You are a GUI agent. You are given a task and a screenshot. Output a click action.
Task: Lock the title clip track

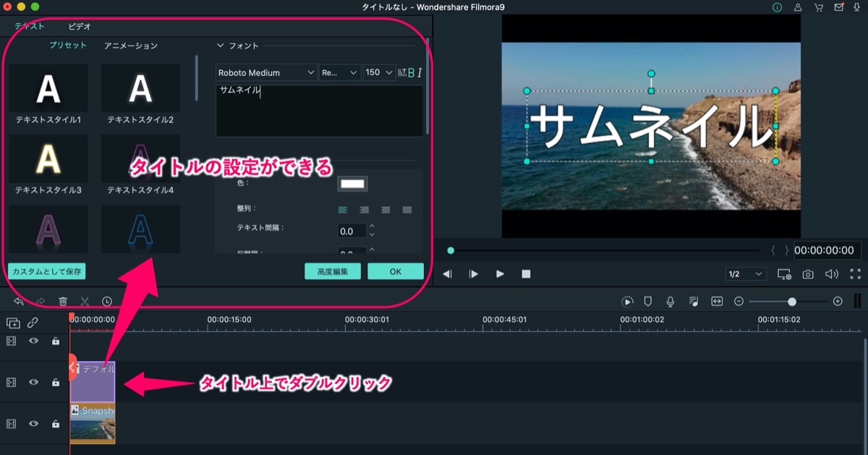click(56, 382)
